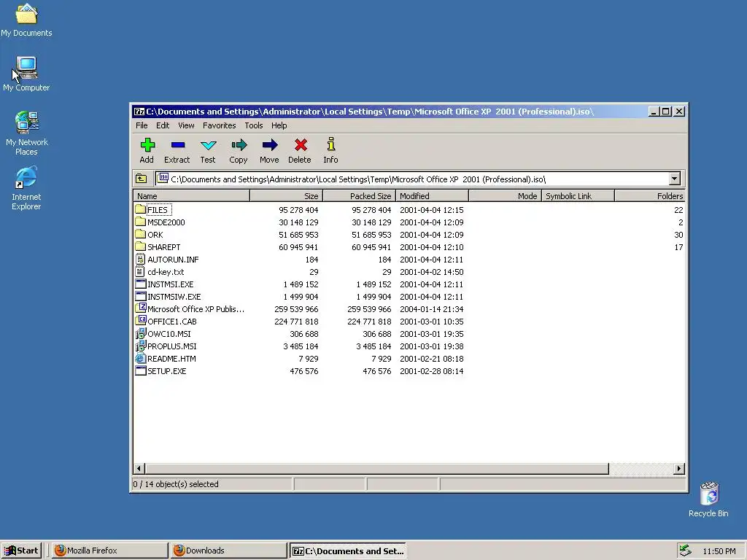Screen dimensions: 747x560
Task: Click the Add toolbar icon
Action: coord(147,145)
